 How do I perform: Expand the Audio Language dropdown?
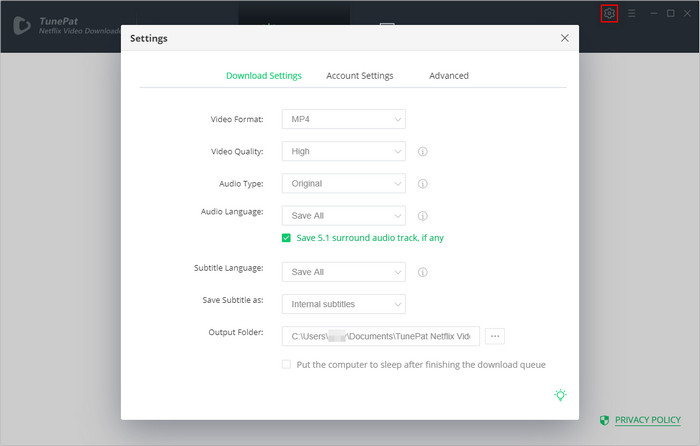[344, 216]
